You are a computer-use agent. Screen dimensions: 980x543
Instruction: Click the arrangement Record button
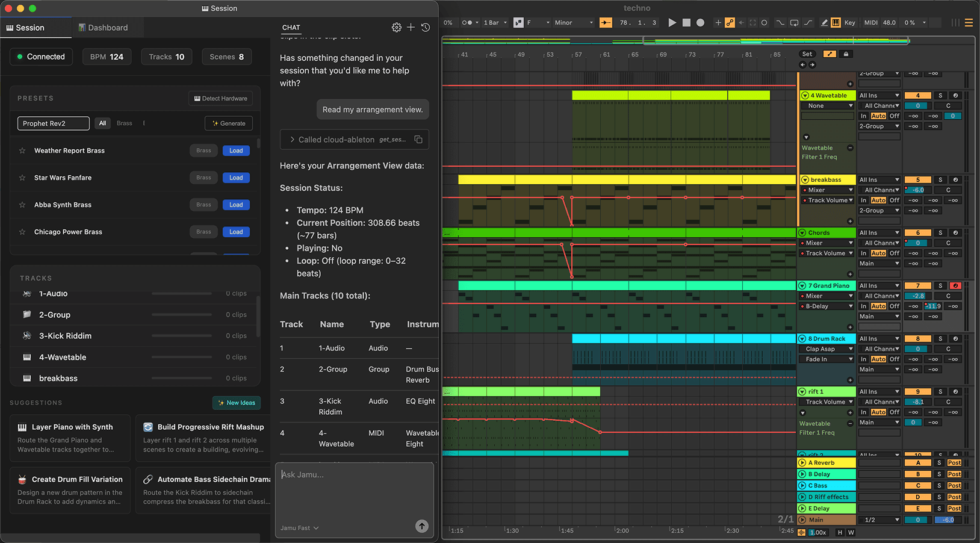pyautogui.click(x=700, y=23)
